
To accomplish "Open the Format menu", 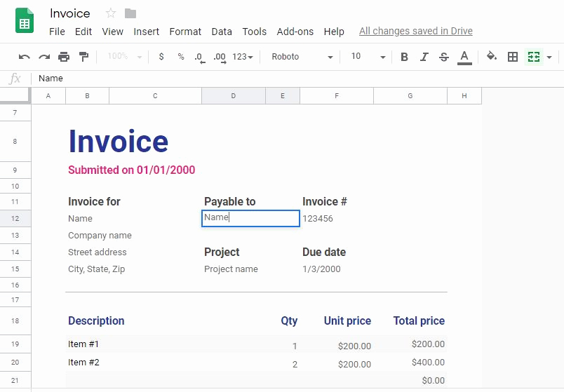I will [x=185, y=32].
